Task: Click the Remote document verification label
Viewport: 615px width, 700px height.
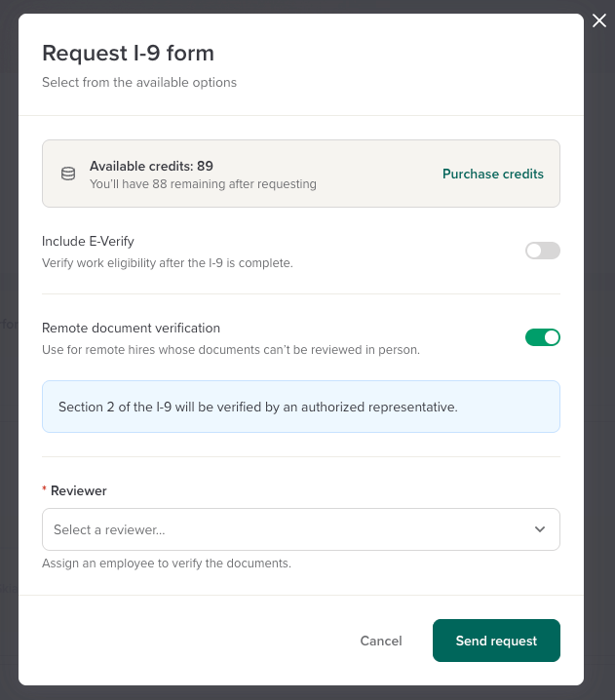Action: click(131, 328)
